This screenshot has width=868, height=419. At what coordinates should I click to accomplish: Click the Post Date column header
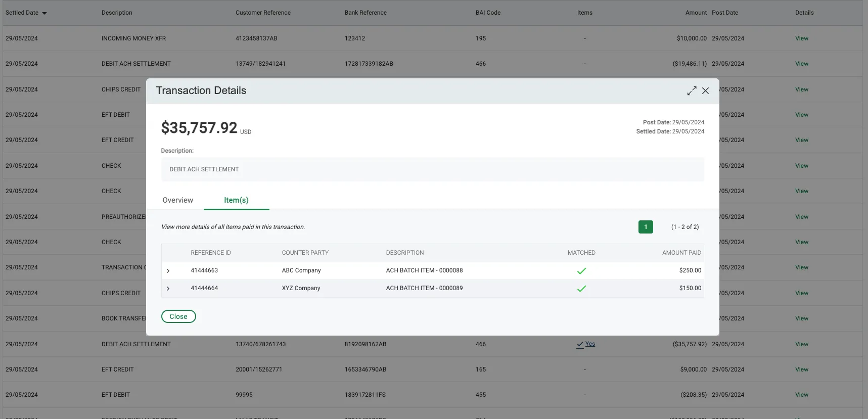[725, 13]
